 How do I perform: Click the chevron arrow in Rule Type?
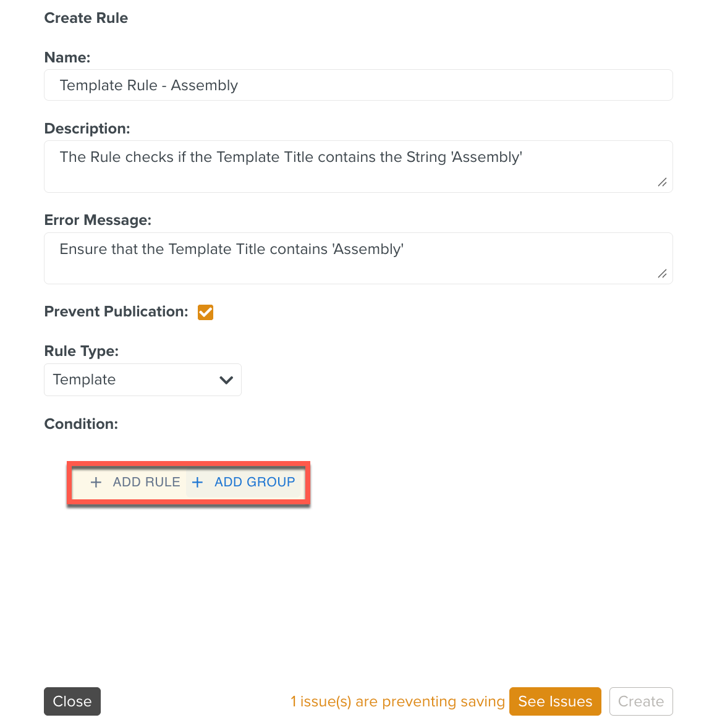(226, 380)
